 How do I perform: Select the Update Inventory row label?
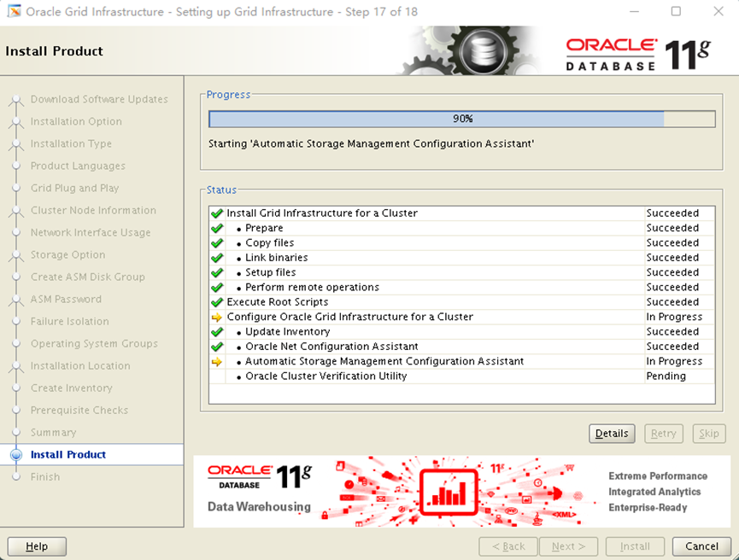coord(288,332)
